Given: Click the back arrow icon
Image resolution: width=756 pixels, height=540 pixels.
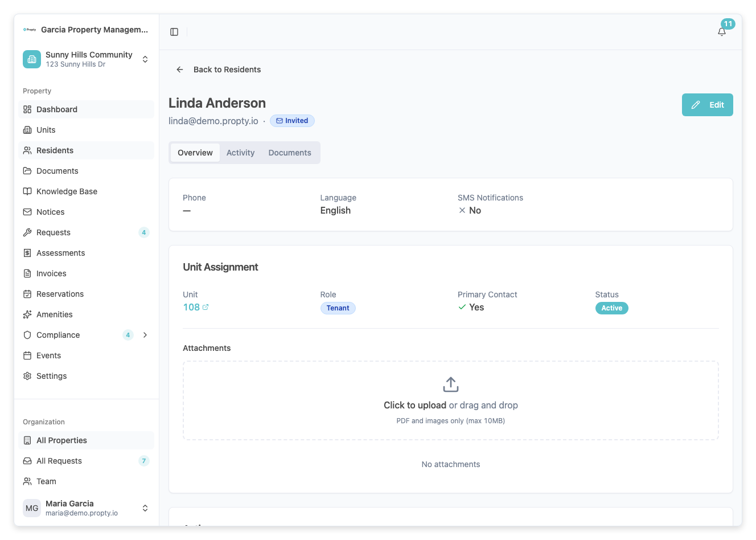Looking at the screenshot, I should point(180,69).
